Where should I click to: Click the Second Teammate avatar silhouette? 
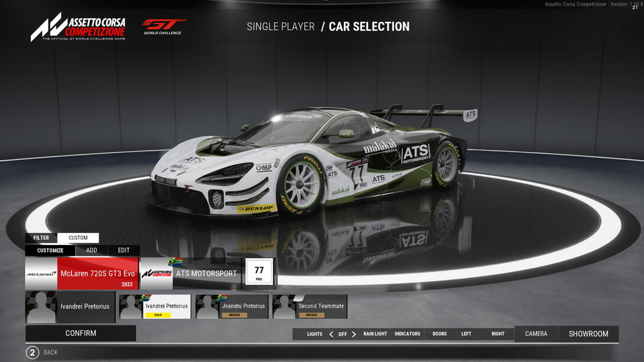point(284,306)
